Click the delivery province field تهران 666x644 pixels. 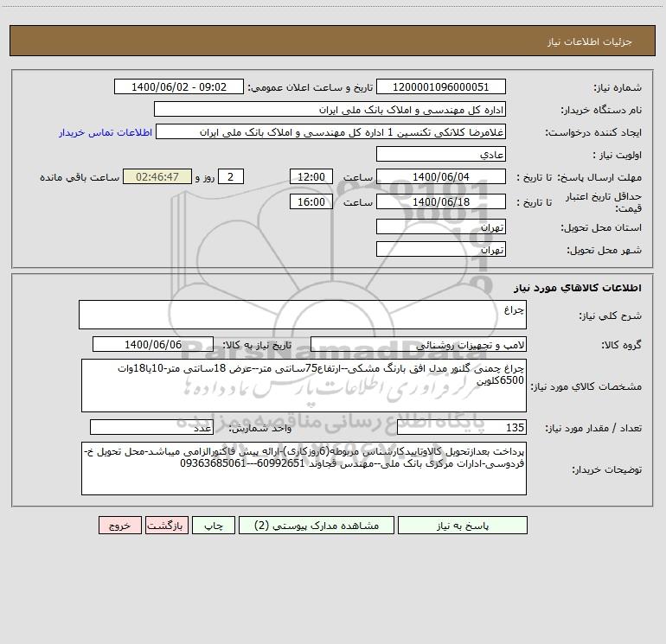tap(441, 226)
